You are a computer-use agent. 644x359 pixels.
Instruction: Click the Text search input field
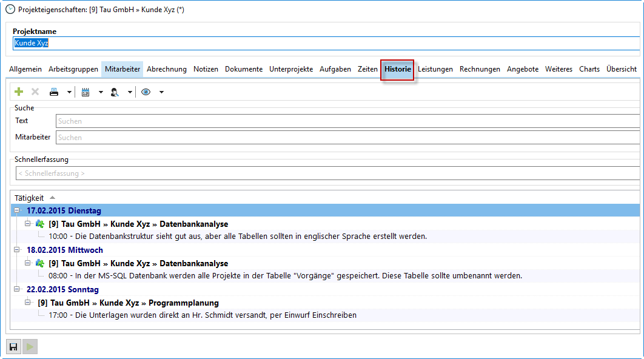pyautogui.click(x=347, y=121)
